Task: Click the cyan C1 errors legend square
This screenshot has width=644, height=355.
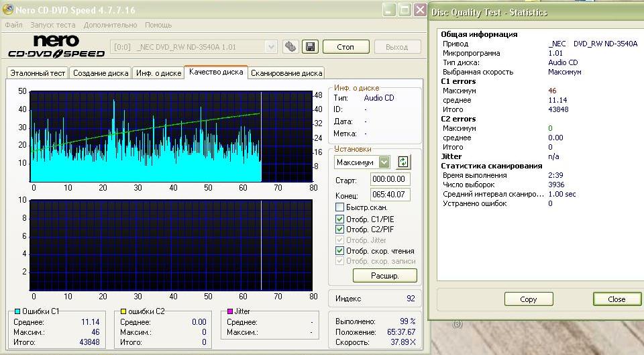Action: point(17,312)
